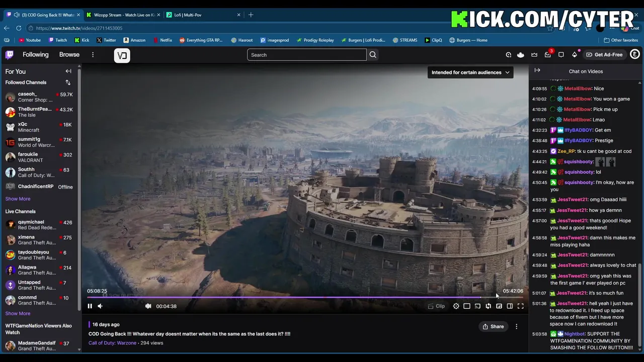The height and width of the screenshot is (362, 644).
Task: Open video player settings gear
Action: (x=456, y=306)
